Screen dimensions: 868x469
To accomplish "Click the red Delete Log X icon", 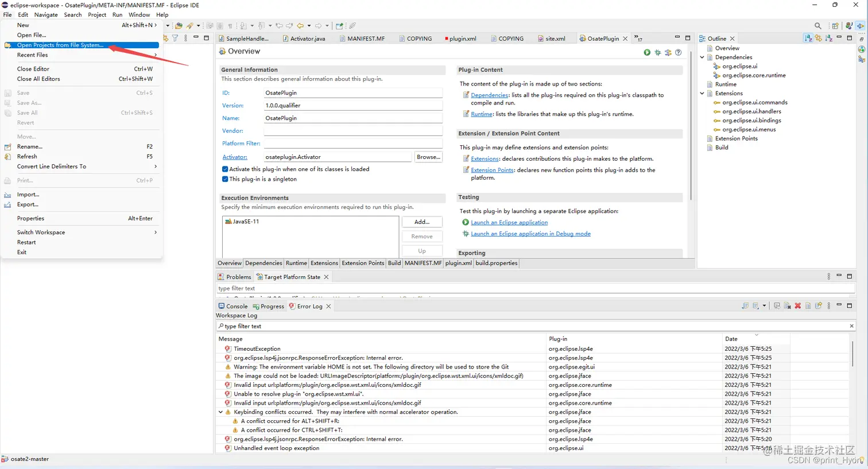I will coord(797,306).
